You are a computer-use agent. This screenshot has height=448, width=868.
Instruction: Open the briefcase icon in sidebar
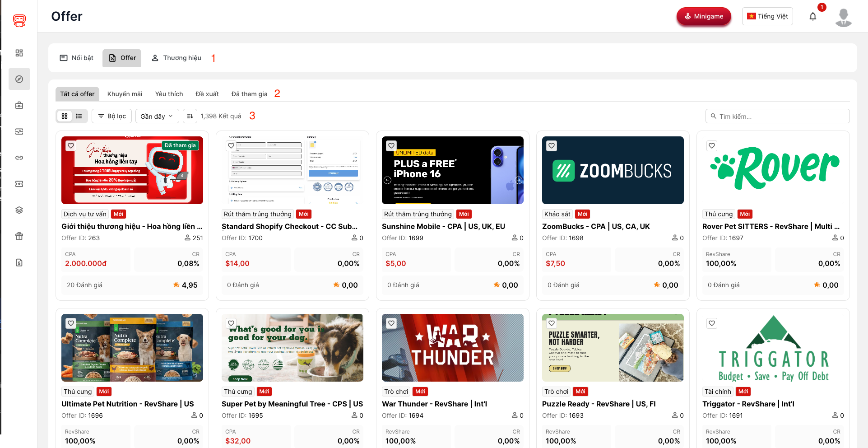point(19,105)
